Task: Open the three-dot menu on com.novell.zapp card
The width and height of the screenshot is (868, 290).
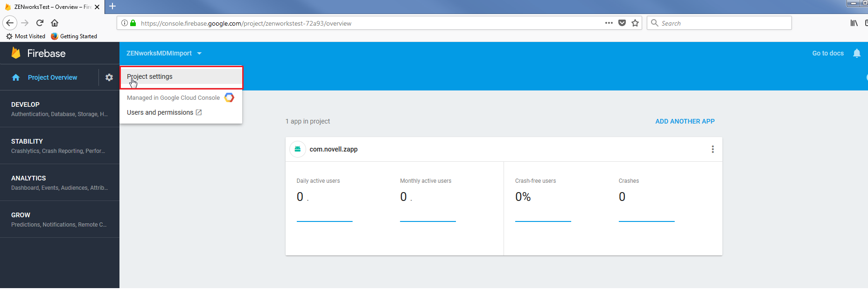Action: coord(713,149)
